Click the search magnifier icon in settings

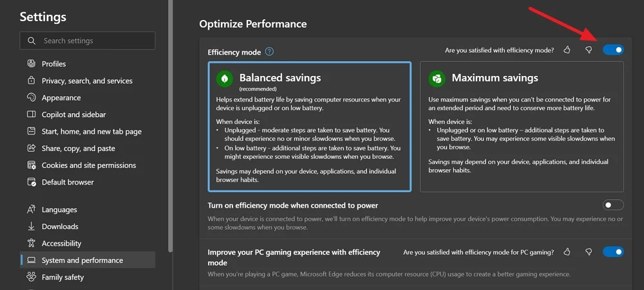(32, 41)
